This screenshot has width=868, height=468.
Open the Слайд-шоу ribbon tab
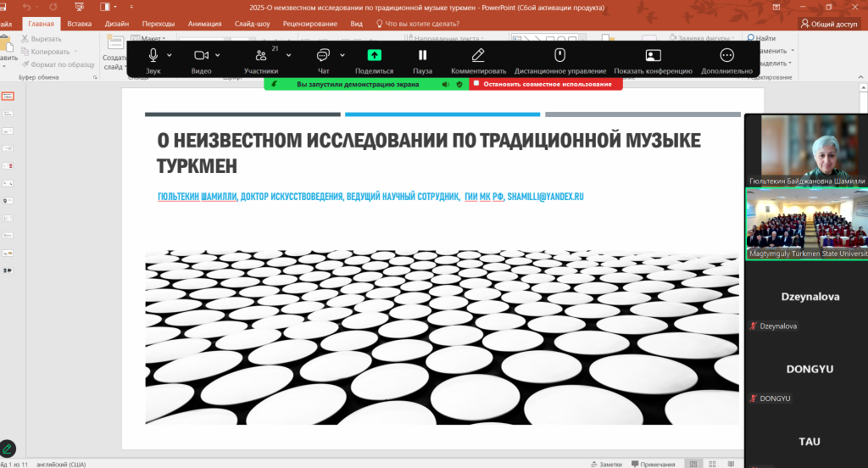[x=252, y=24]
